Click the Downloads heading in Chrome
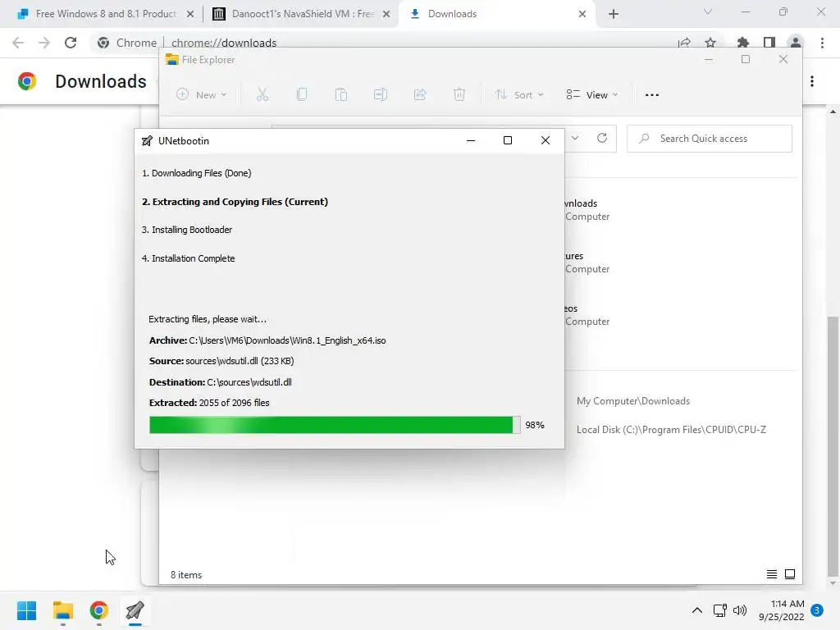 pyautogui.click(x=101, y=81)
